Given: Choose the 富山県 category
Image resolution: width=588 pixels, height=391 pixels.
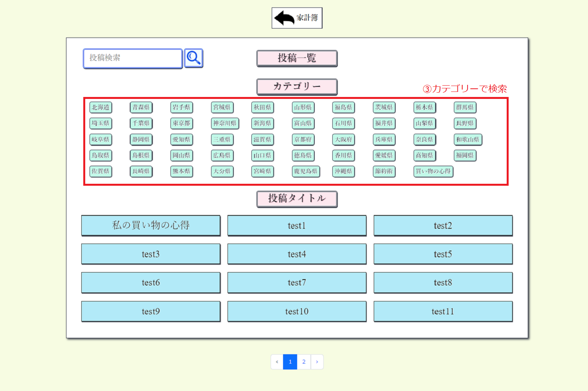Looking at the screenshot, I should coord(303,124).
